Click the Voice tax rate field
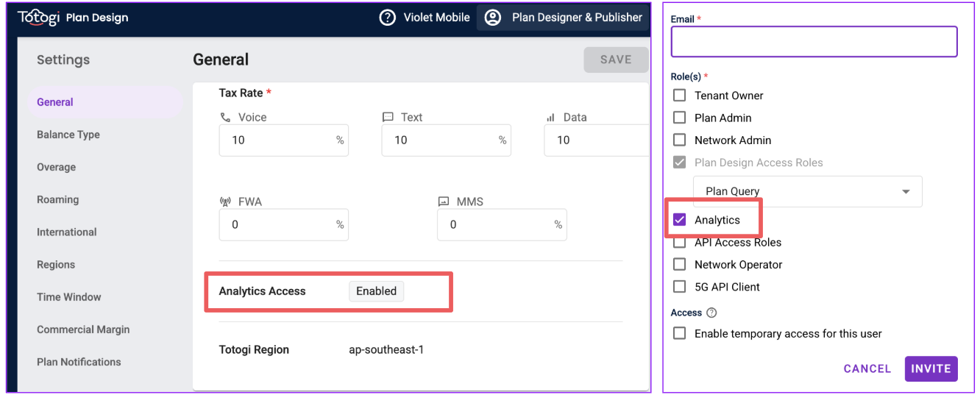The image size is (980, 403). coord(277,140)
